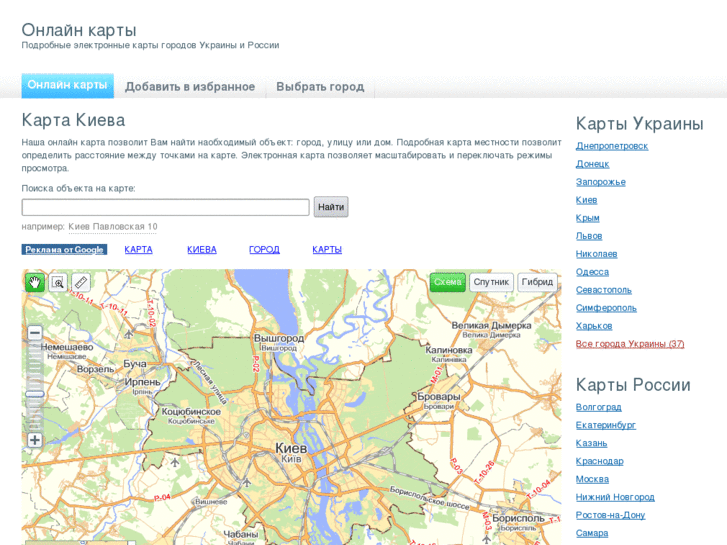Open the Краснодар map link
This screenshot has width=727, height=545.
point(599,461)
